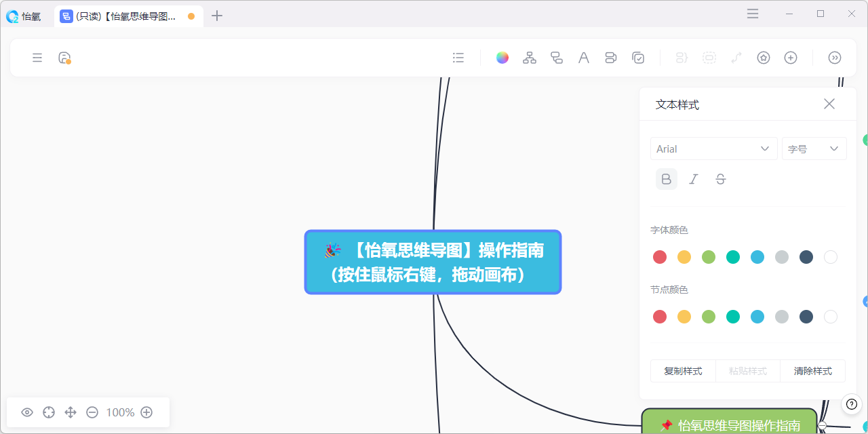Open the 字号 font size dropdown
The image size is (868, 434).
click(814, 149)
